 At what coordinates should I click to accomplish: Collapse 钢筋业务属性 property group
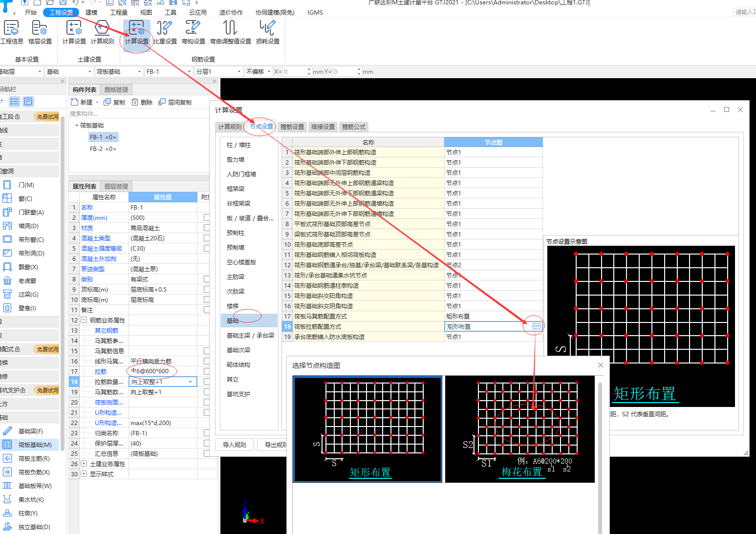pos(84,320)
